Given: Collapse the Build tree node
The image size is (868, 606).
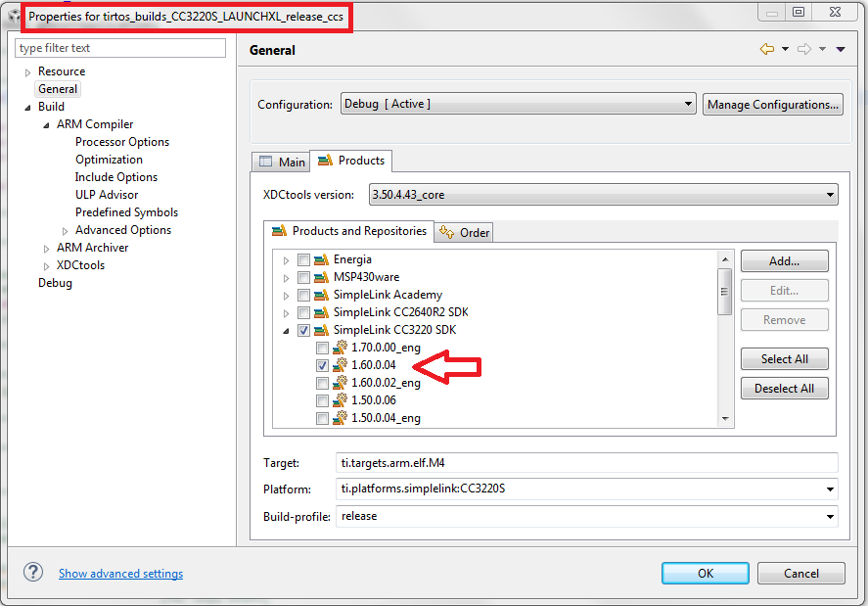Looking at the screenshot, I should tap(27, 108).
